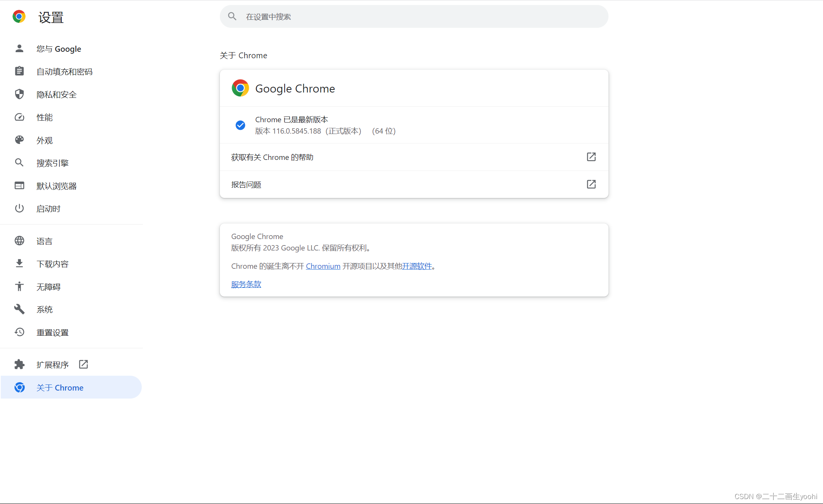Open external link icon for Chrome help row
The height and width of the screenshot is (504, 823).
(591, 157)
